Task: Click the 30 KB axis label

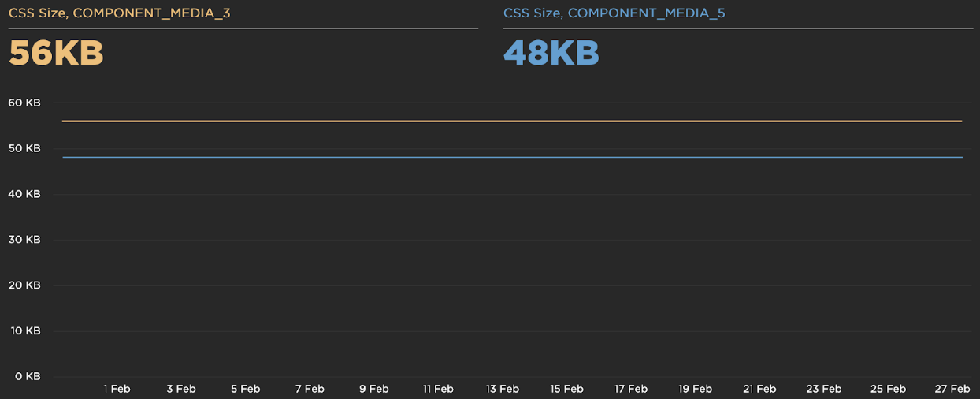Action: coord(24,240)
